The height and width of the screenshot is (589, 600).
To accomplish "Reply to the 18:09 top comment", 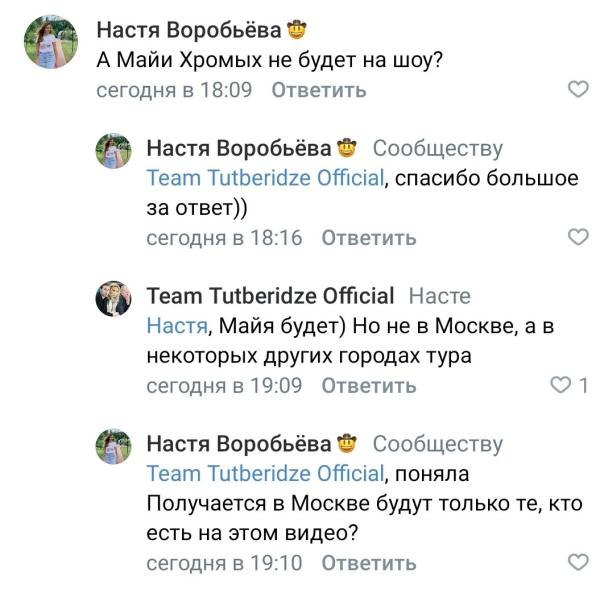I will tap(319, 90).
